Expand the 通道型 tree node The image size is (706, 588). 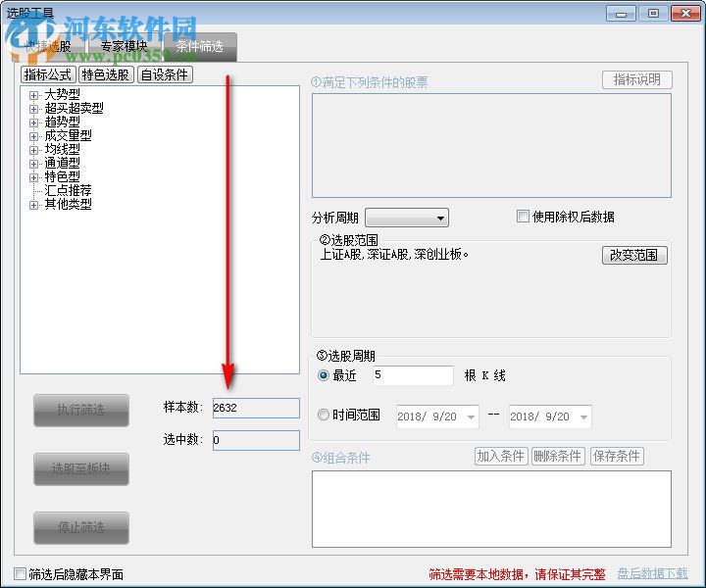point(33,164)
